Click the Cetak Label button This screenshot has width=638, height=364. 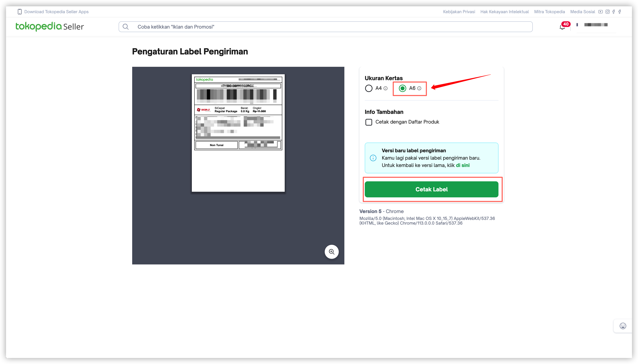(x=431, y=189)
